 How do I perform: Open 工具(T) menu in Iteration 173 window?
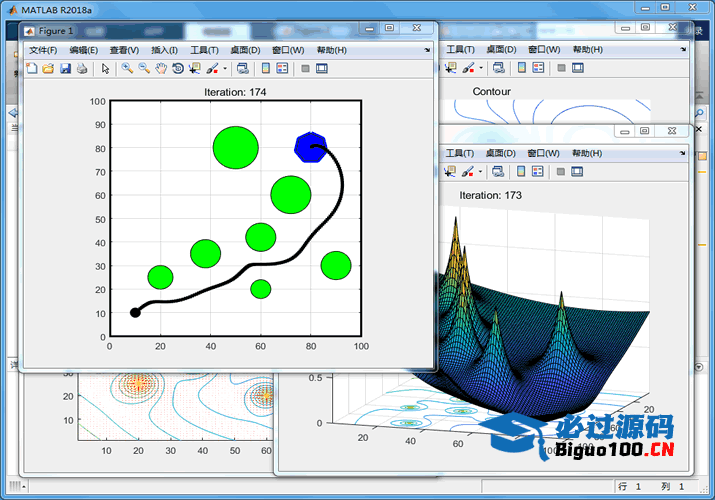(460, 153)
